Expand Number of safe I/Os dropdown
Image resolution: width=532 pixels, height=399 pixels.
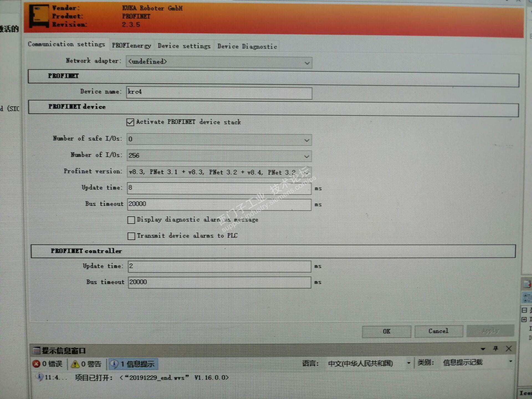(306, 140)
